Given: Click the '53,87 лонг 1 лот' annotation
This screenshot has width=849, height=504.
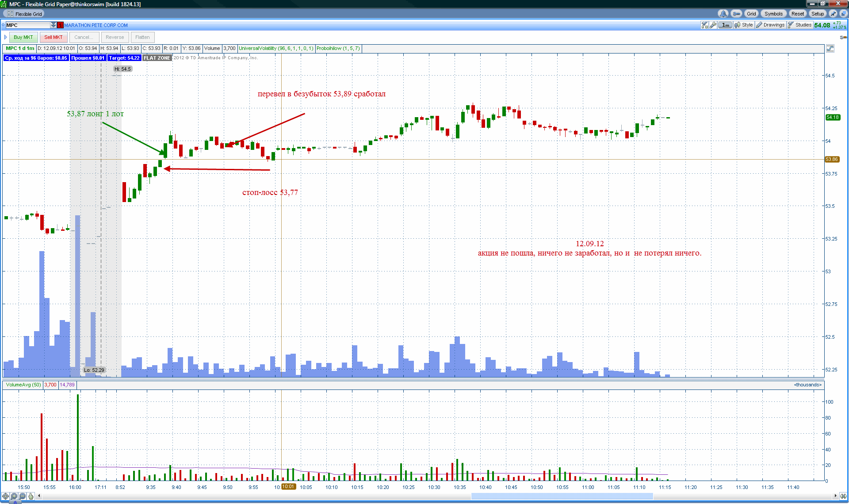Looking at the screenshot, I should click(95, 114).
